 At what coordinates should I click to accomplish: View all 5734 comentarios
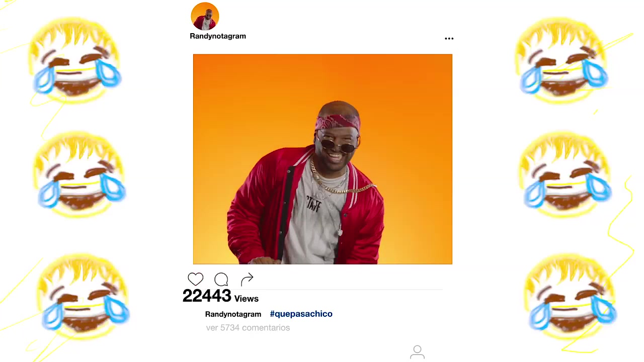(x=248, y=328)
